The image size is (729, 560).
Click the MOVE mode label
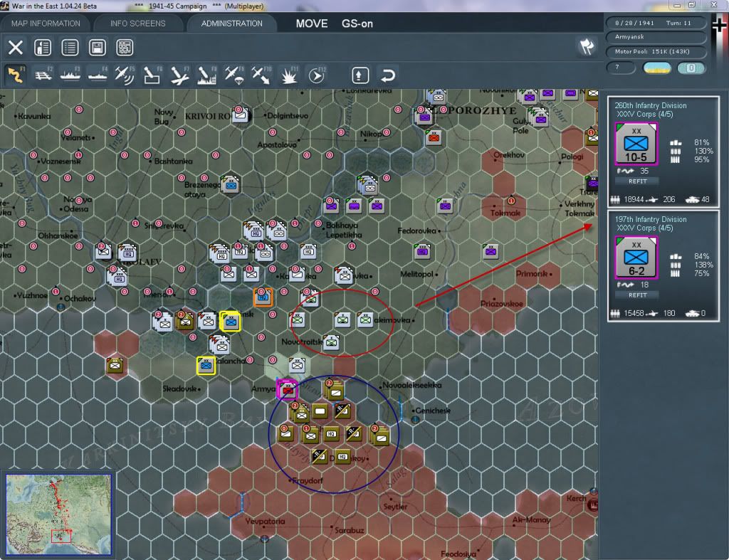[312, 23]
